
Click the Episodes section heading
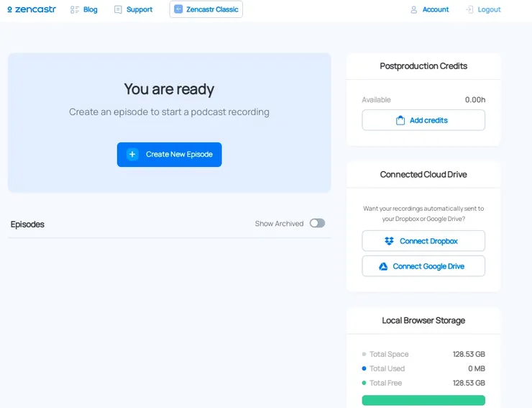tap(27, 225)
